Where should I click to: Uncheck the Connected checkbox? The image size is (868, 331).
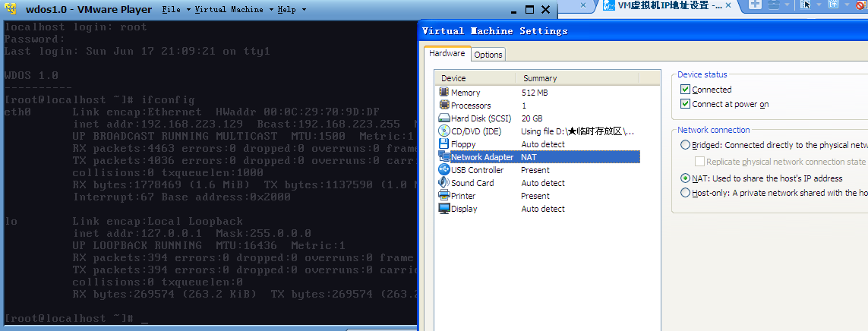click(686, 90)
